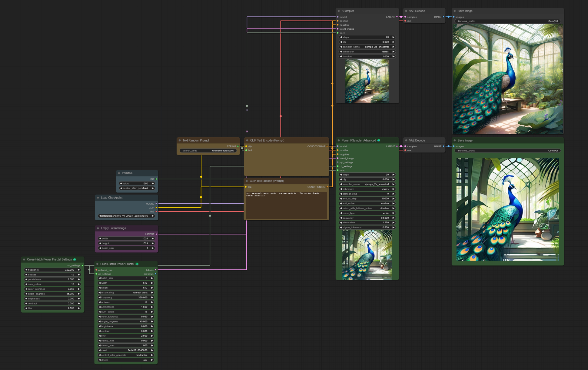Click the collapse dot on Empty Latent Image
This screenshot has height=370, width=588.
(98, 228)
